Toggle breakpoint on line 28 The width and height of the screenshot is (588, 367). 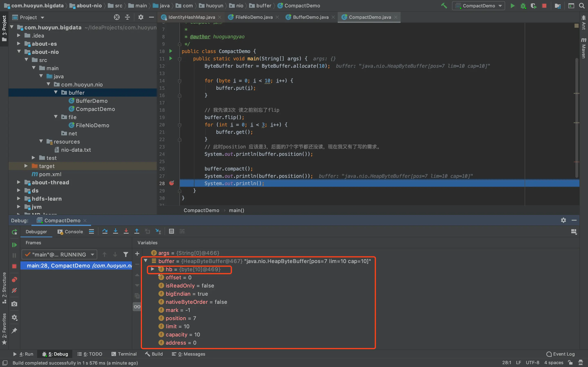pyautogui.click(x=171, y=183)
